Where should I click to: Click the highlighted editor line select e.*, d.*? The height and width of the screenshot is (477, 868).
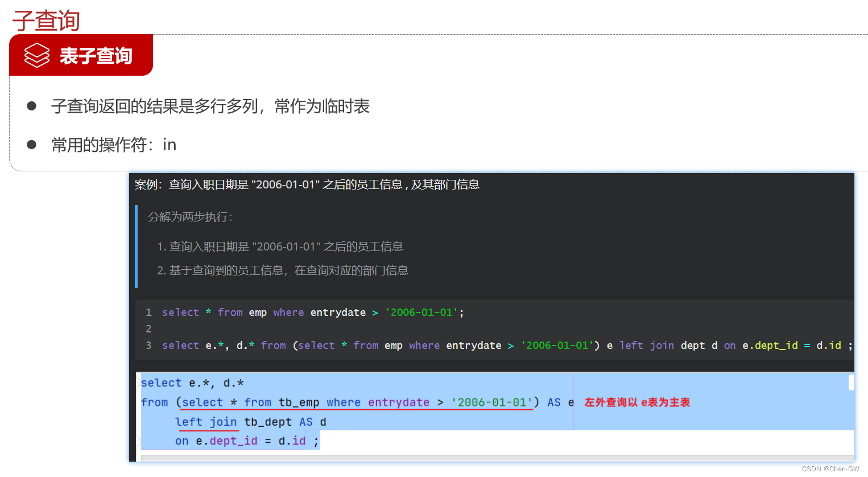click(192, 383)
